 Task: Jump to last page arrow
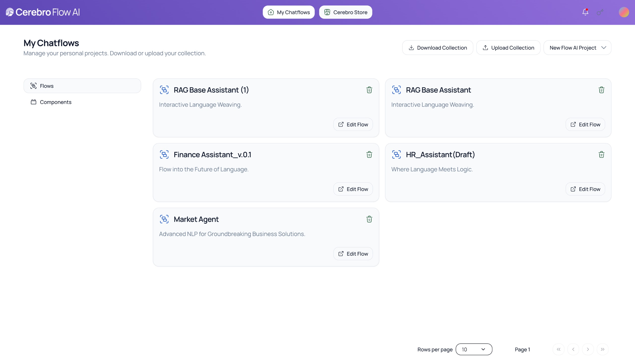(602, 349)
